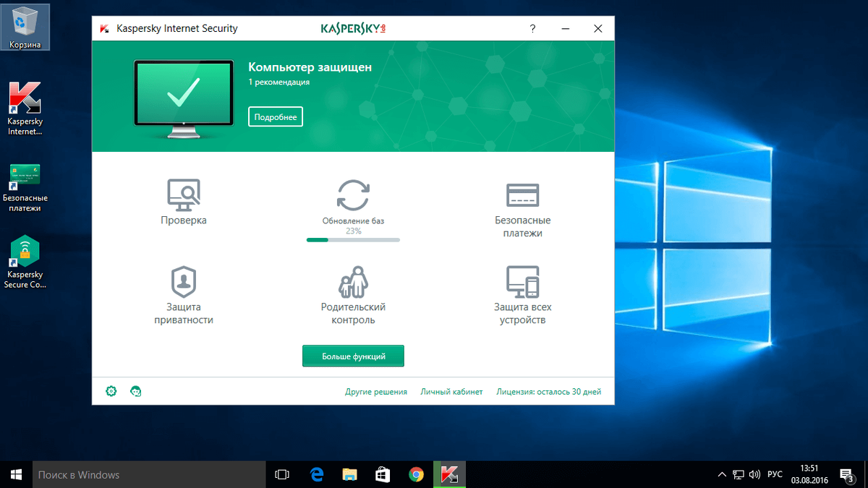Open settings gear in Kaspersky footer

111,391
